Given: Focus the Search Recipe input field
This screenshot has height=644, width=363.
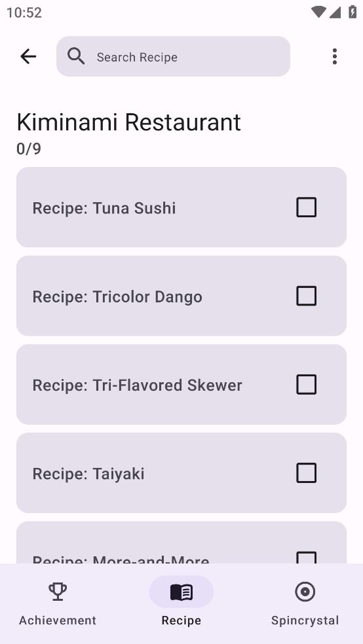Looking at the screenshot, I should (173, 56).
